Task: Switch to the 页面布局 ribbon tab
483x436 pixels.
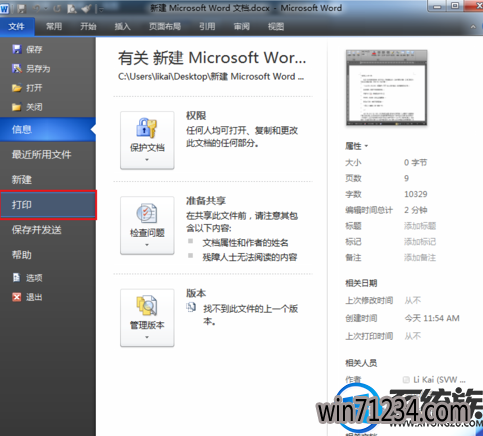Action: point(165,26)
